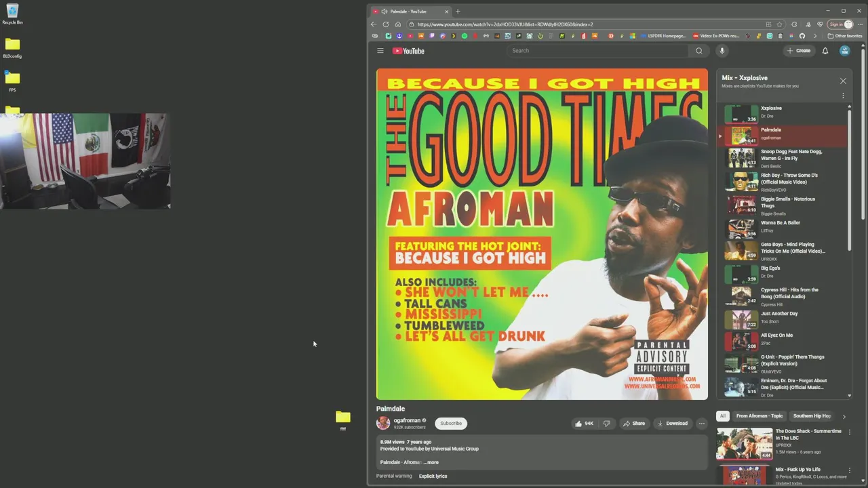Image resolution: width=868 pixels, height=488 pixels.
Task: Open Video: Ex-POWs bookmark
Action: pos(716,36)
